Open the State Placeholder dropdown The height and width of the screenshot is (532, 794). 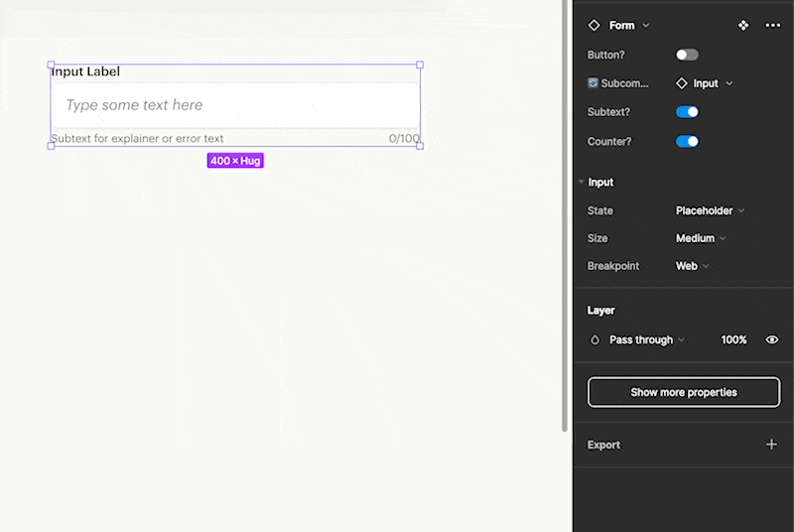coord(710,210)
